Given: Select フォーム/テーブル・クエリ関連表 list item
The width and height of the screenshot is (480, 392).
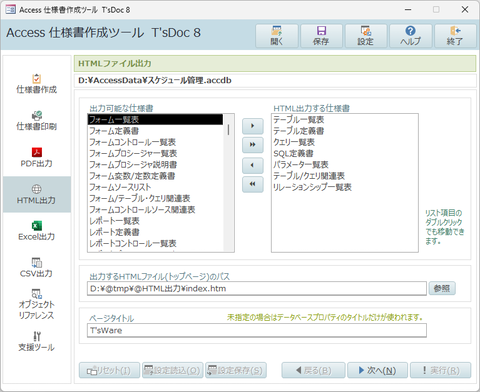Looking at the screenshot, I should (x=155, y=199).
